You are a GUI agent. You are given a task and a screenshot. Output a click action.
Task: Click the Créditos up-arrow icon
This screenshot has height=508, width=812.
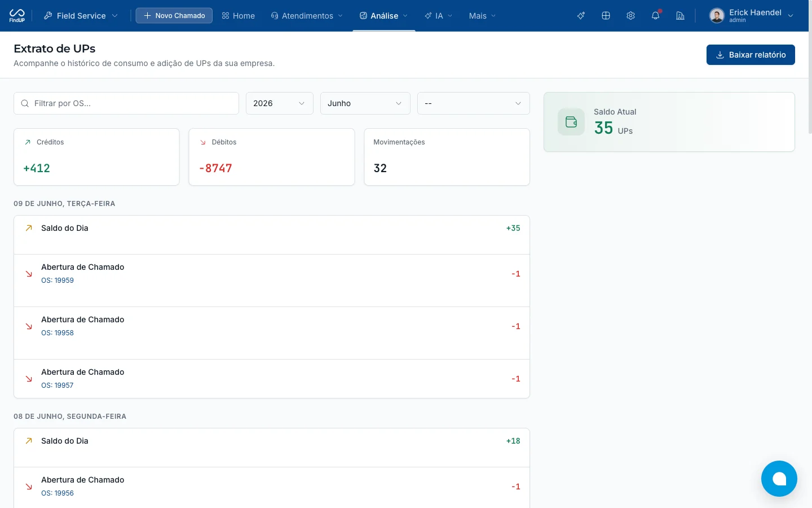[28, 142]
